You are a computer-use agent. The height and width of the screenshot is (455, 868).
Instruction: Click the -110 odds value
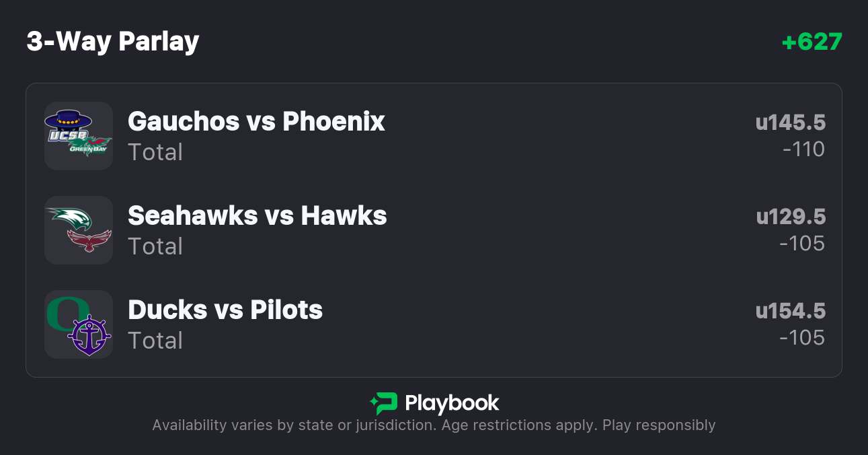pyautogui.click(x=803, y=149)
